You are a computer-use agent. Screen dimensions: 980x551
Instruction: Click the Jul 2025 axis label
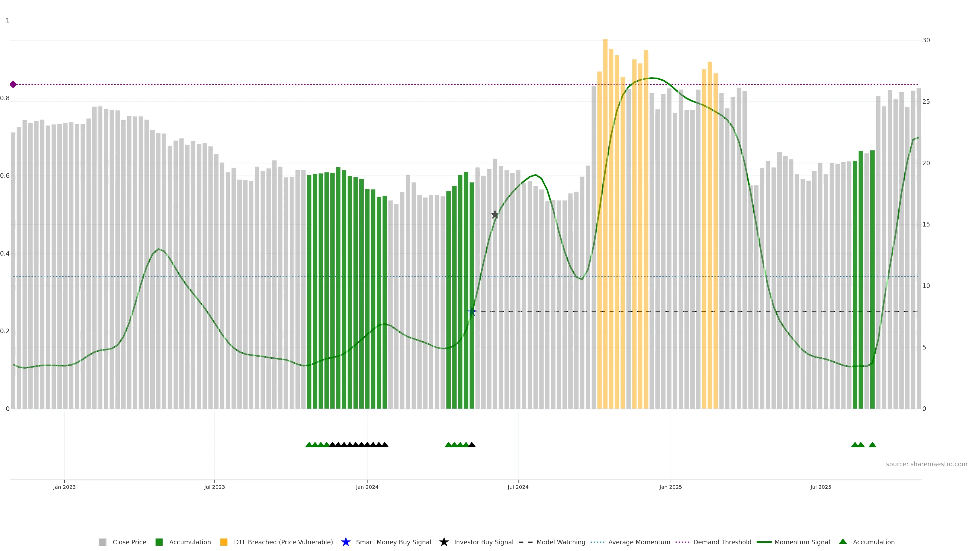pyautogui.click(x=820, y=487)
